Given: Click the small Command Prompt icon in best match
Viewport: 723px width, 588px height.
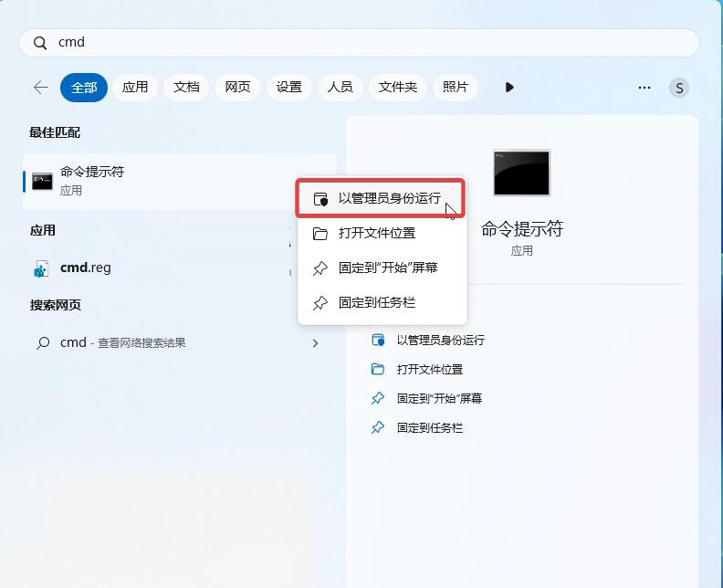Looking at the screenshot, I should tap(42, 182).
